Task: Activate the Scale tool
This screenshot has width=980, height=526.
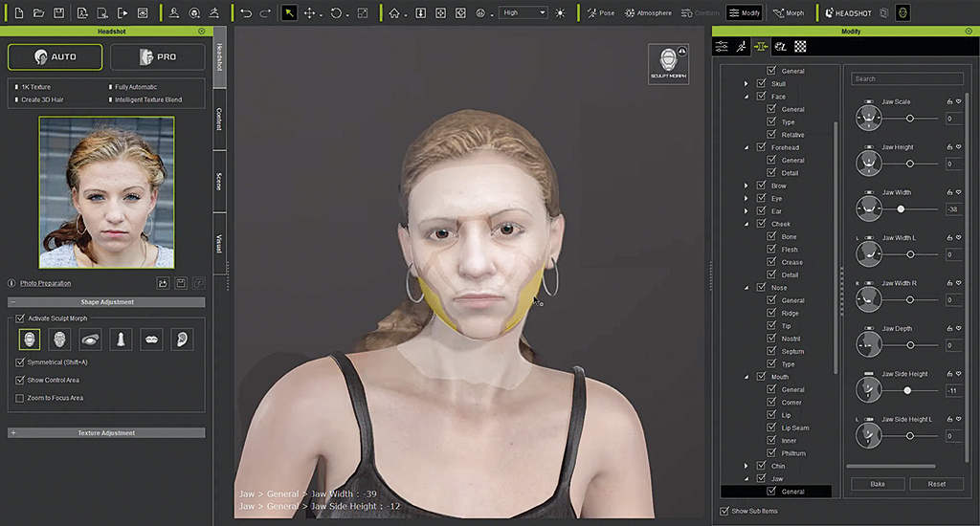Action: tap(363, 12)
